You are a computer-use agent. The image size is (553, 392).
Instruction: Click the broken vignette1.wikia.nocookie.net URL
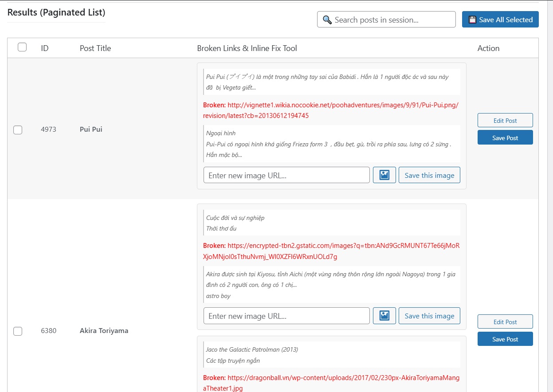coord(331,110)
